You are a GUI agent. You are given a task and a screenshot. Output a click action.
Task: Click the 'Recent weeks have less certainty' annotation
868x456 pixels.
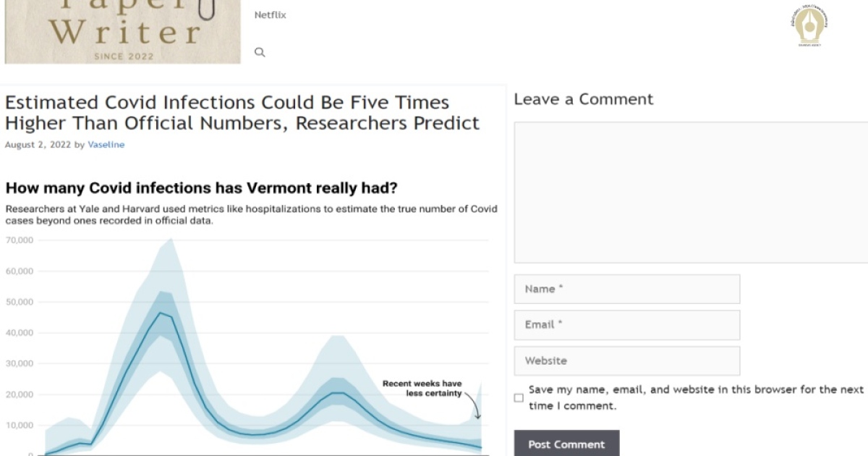click(422, 389)
